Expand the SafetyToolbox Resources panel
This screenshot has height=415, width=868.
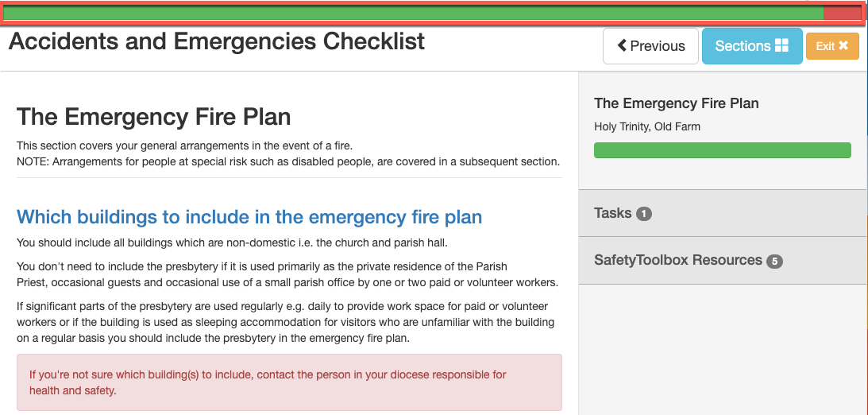click(723, 261)
